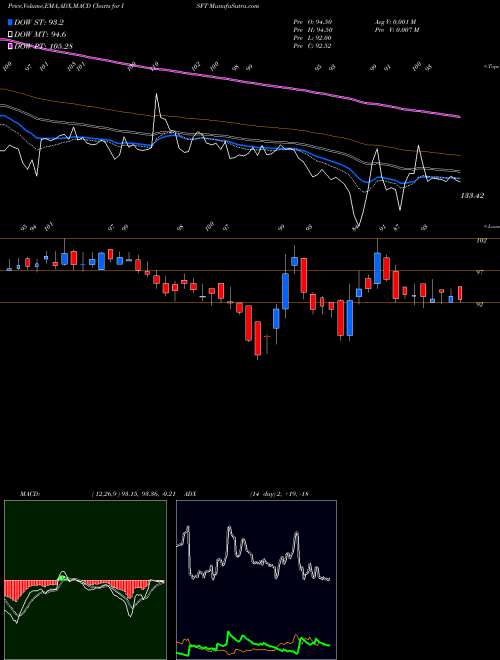
Task: Click the 'Avg V: 0.001 M' text
Action: (x=395, y=22)
